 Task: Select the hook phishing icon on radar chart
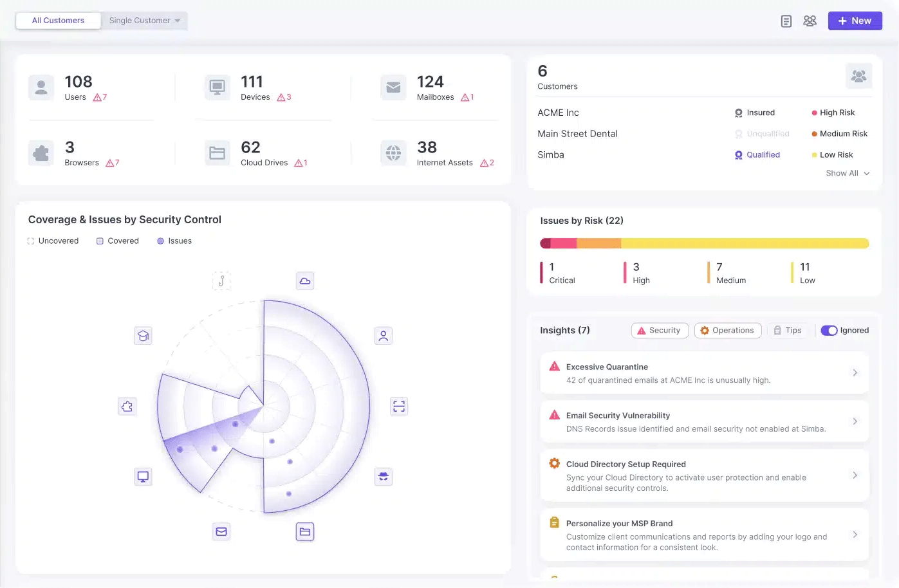(221, 281)
